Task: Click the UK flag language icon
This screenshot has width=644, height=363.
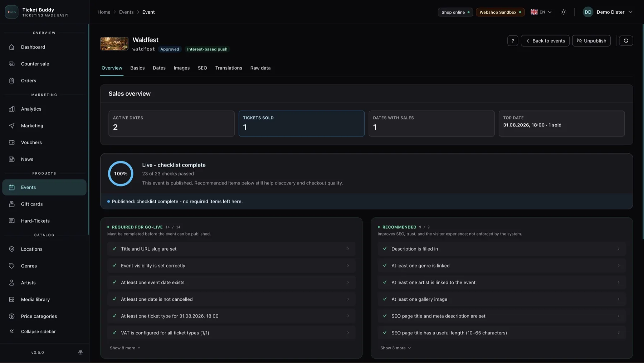Action: 534,12
